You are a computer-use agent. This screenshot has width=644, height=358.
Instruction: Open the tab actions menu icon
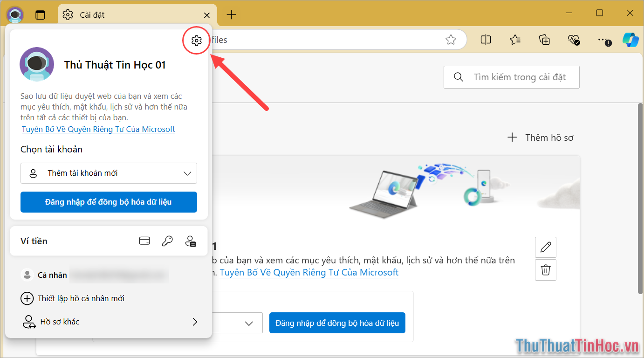coord(41,15)
